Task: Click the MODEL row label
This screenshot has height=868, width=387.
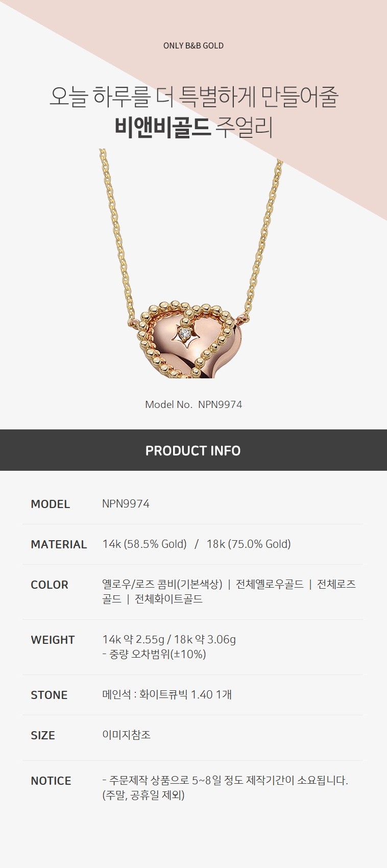Action: (x=50, y=504)
